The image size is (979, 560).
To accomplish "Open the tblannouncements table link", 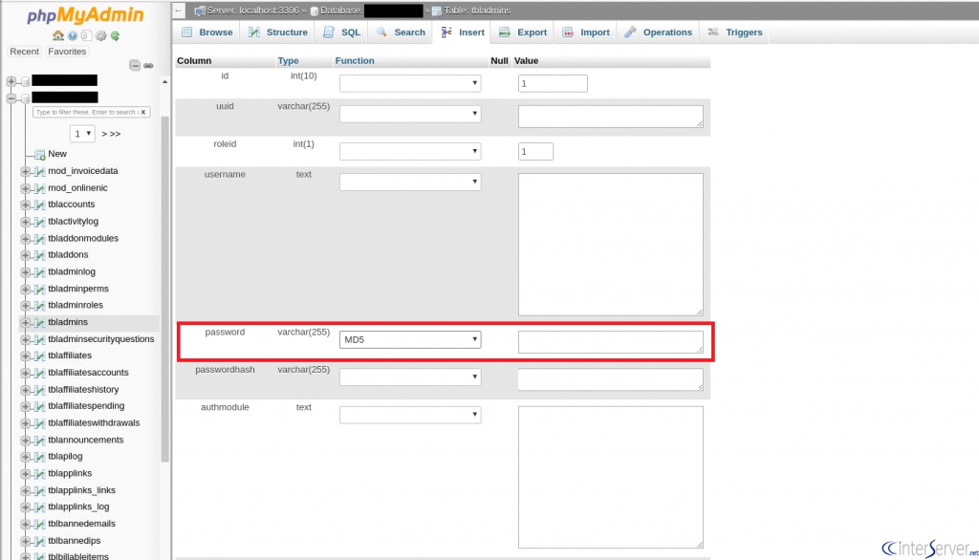I will 85,441.
